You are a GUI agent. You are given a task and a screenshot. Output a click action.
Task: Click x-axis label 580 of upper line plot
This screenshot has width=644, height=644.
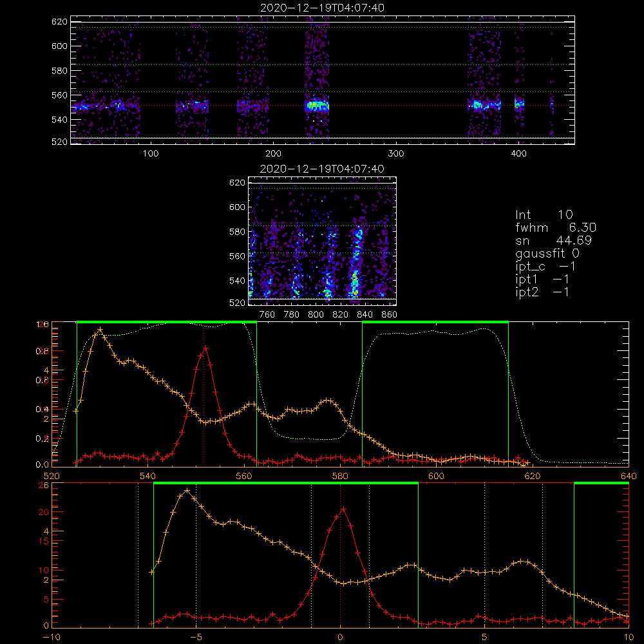tap(340, 476)
